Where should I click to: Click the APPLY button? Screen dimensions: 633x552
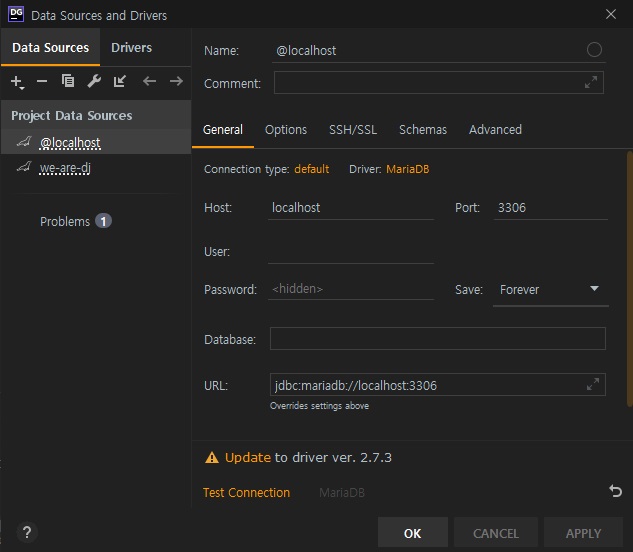point(583,533)
